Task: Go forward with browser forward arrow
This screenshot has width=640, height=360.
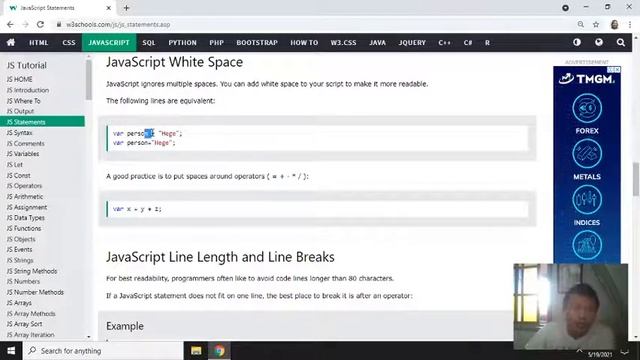Action: 25,24
